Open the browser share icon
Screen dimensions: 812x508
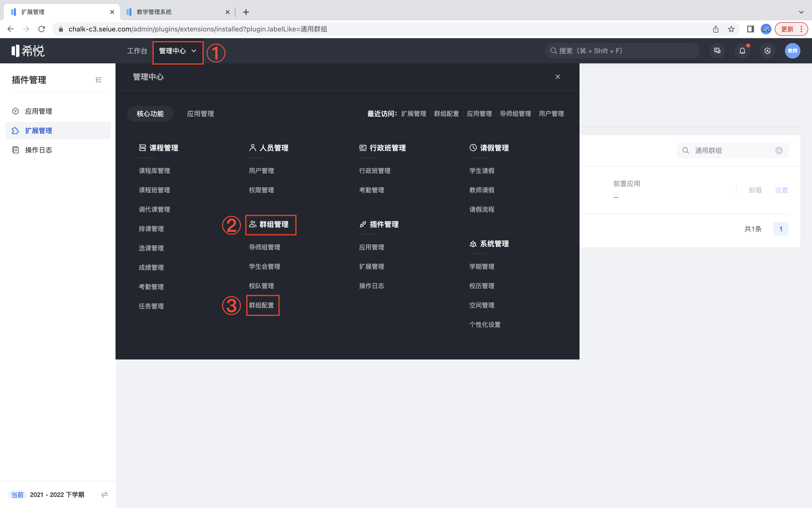click(x=716, y=29)
